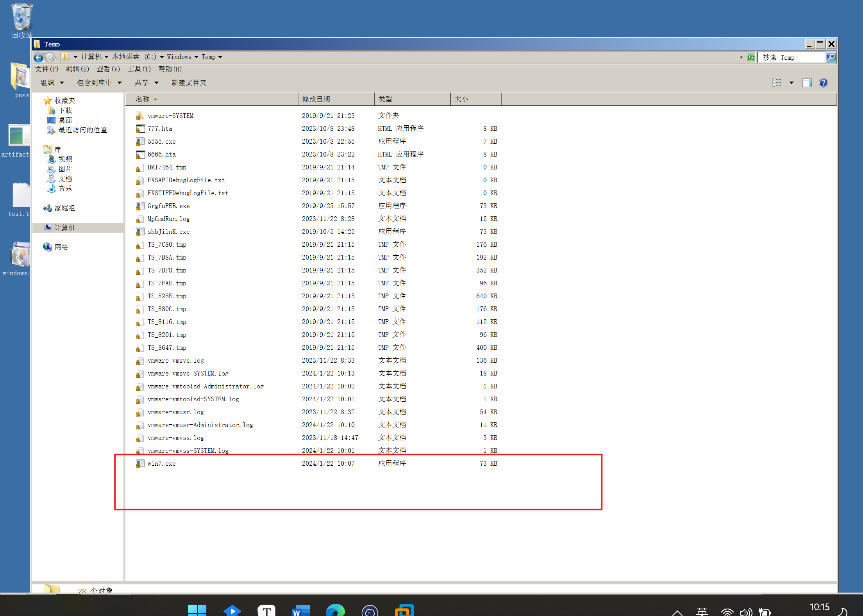Toggle the preview pane icon
Image resolution: width=863 pixels, height=616 pixels.
(x=807, y=83)
